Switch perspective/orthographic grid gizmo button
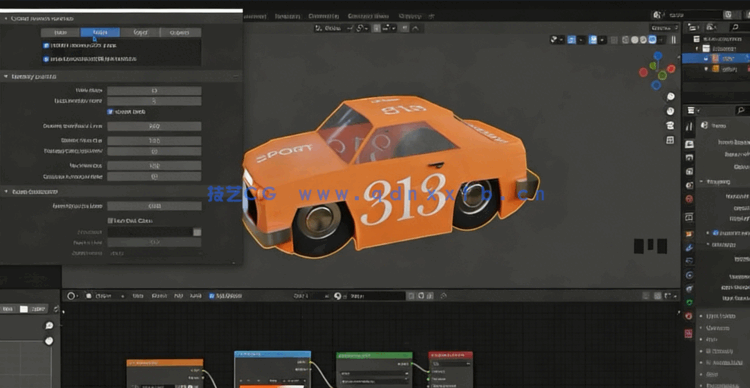Screen dimensions: 750x388 [x=671, y=140]
